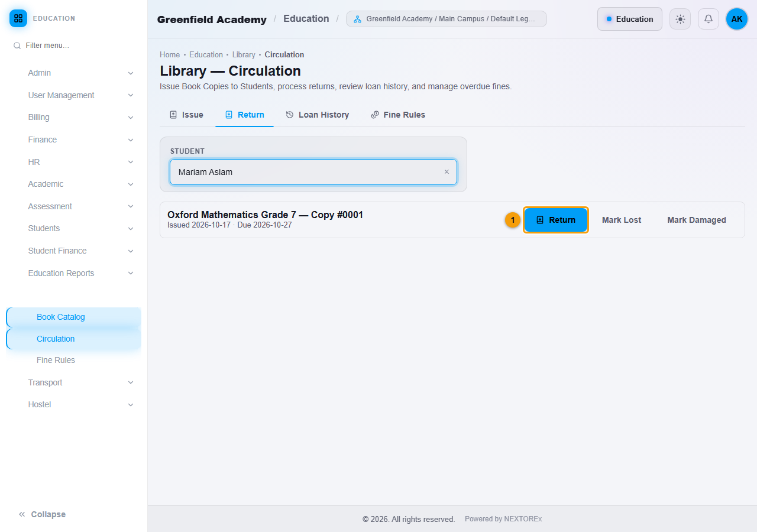Clear the Mariam Aslam student field
Screen dimensions: 757x532
[x=447, y=172]
